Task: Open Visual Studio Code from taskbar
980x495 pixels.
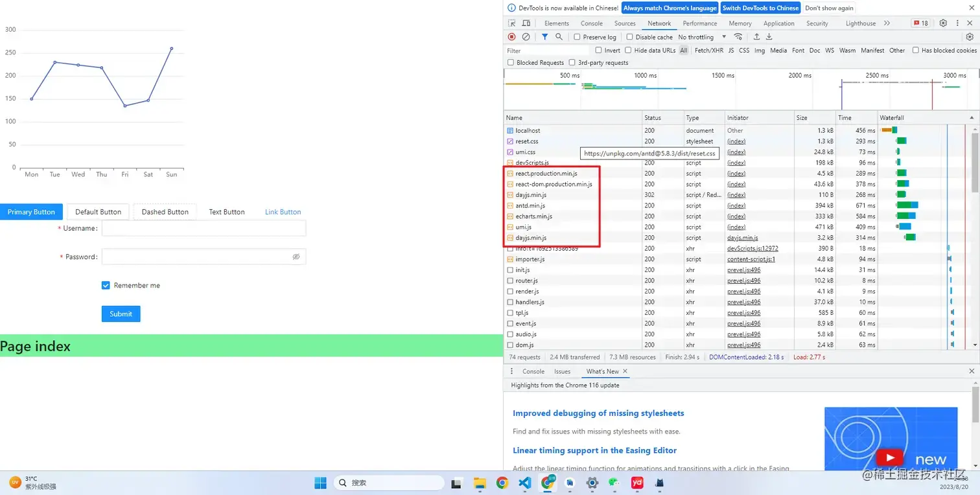Action: tap(525, 483)
